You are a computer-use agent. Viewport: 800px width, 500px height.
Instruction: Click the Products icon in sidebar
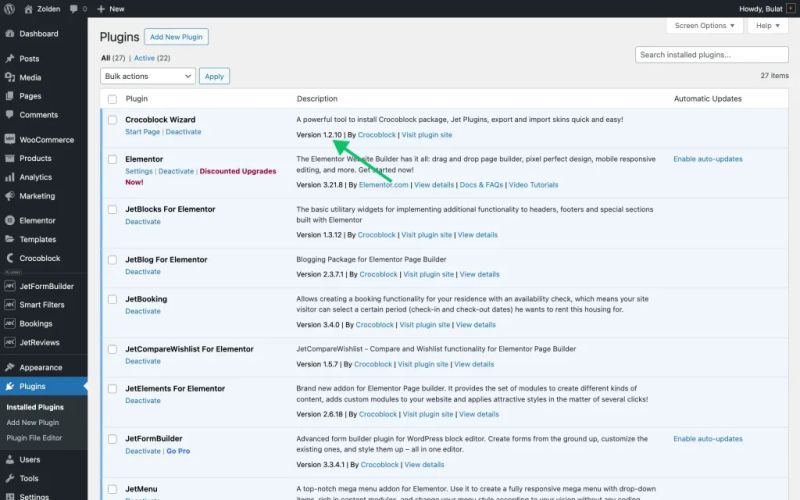point(10,158)
